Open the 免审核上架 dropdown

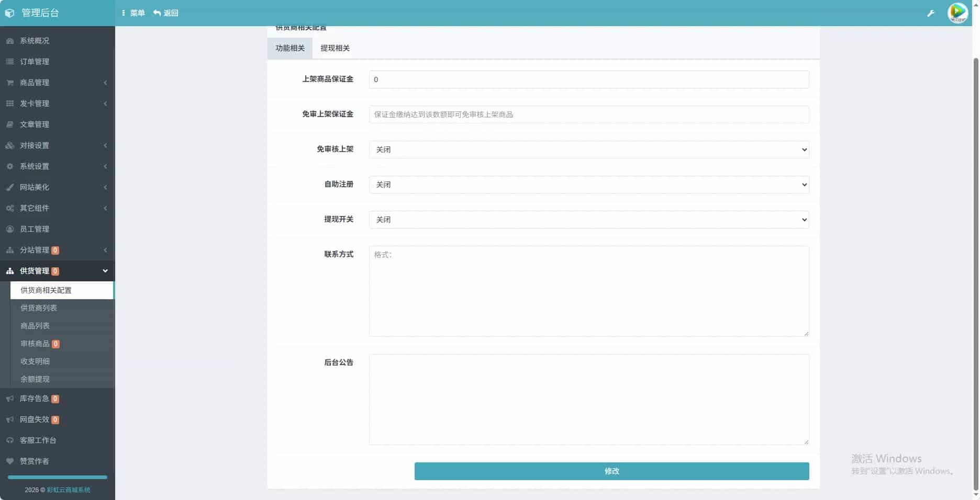coord(588,150)
